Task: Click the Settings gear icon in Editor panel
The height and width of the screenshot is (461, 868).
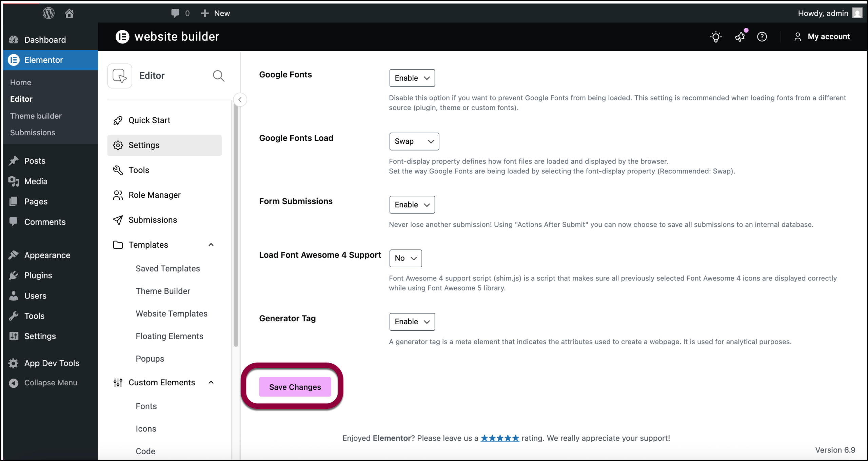Action: 118,145
